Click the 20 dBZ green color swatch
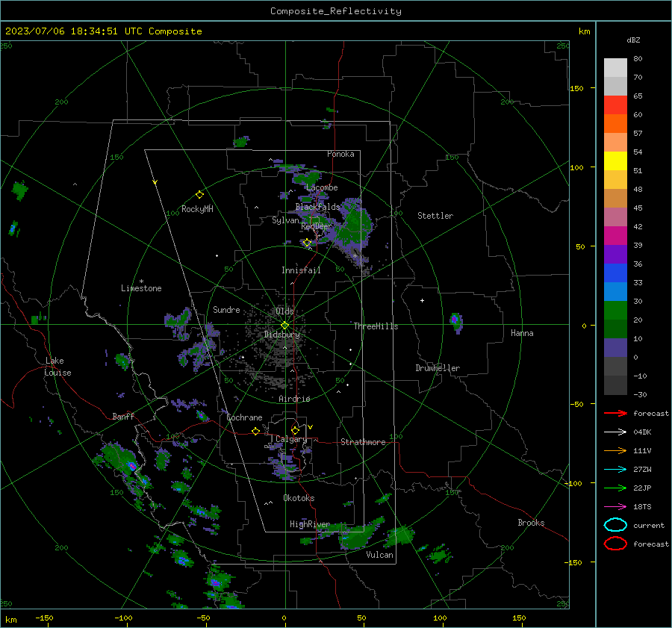 pos(615,311)
